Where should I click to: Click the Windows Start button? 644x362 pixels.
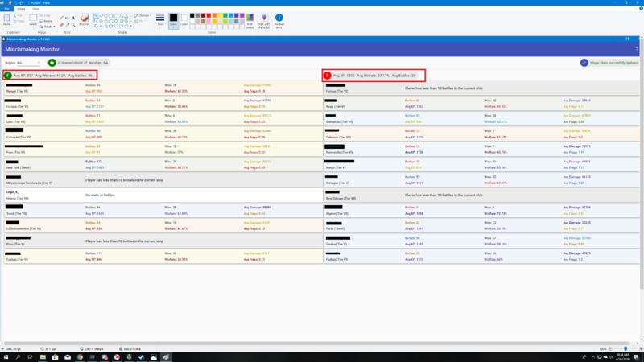(x=4, y=357)
